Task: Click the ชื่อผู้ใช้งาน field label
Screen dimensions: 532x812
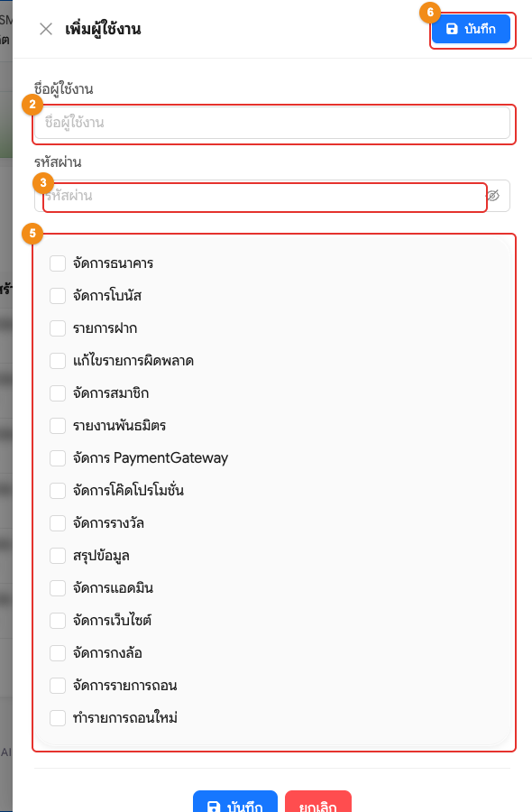Action: (x=64, y=89)
